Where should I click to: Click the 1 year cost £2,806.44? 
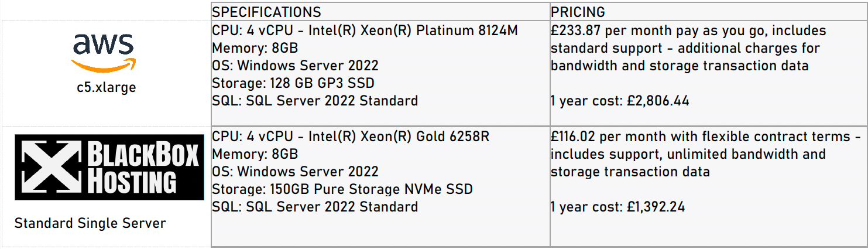tap(620, 101)
